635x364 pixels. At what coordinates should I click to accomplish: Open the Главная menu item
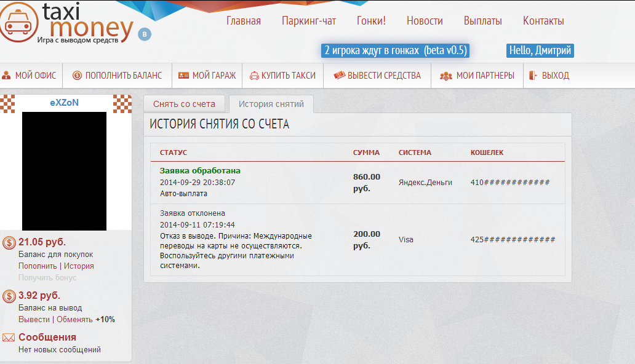click(x=244, y=21)
